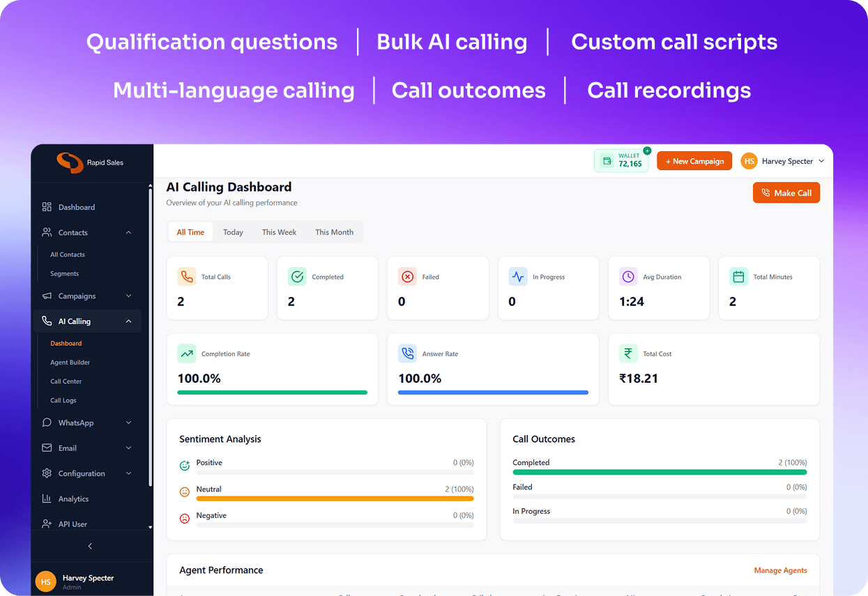Click the Rapid Sales logo icon

point(70,162)
